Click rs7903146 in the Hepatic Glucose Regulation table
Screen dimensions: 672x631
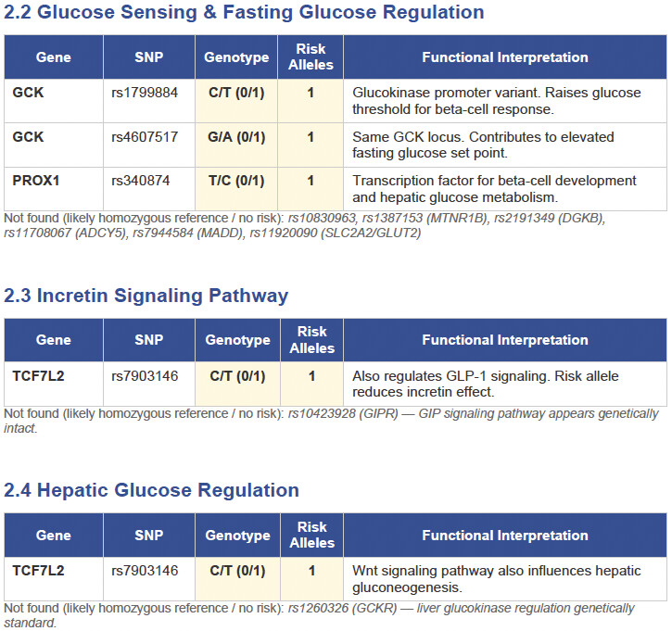coord(146,571)
